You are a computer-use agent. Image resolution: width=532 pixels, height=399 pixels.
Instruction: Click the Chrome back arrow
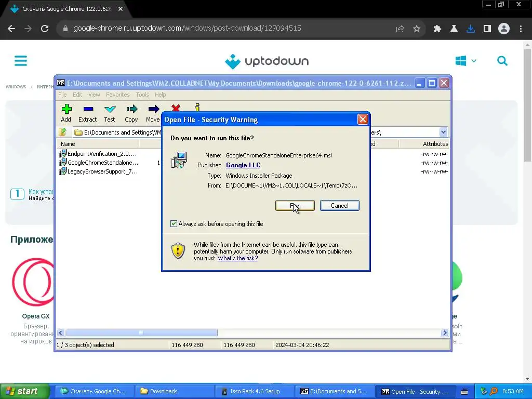click(x=11, y=29)
